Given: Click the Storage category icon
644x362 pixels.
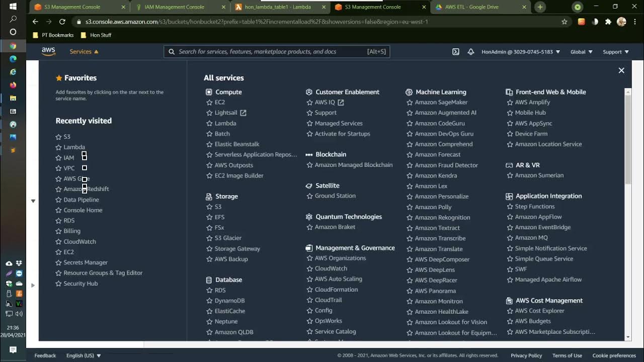Looking at the screenshot, I should 209,197.
